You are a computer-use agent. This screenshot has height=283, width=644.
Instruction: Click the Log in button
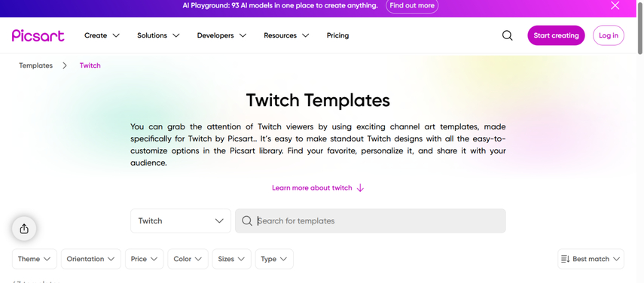[x=609, y=35]
